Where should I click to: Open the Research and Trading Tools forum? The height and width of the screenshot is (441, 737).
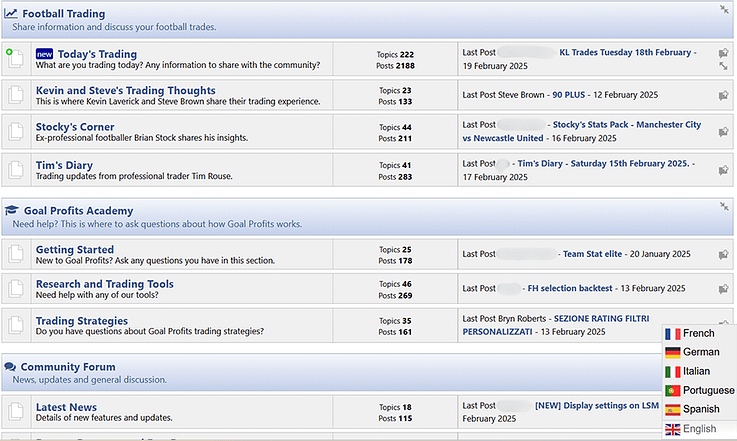(104, 284)
